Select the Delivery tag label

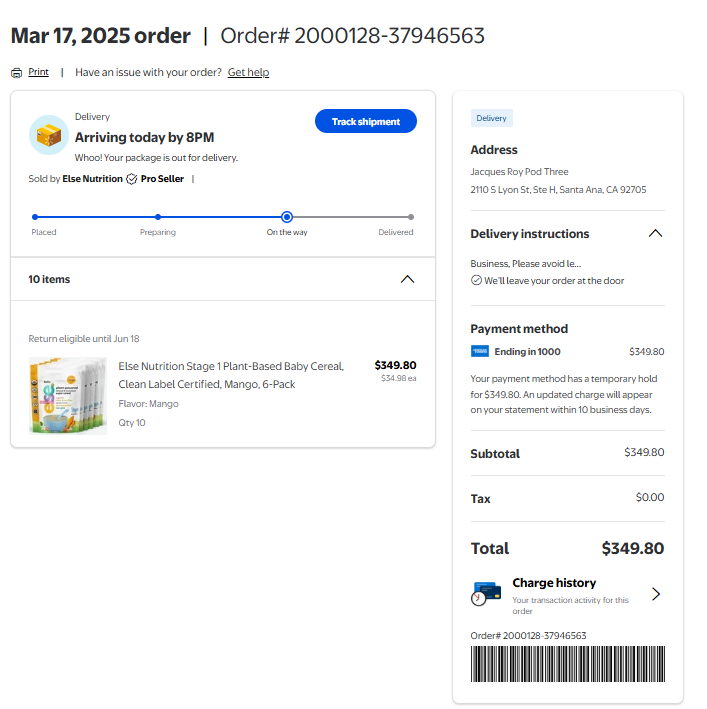pos(491,118)
